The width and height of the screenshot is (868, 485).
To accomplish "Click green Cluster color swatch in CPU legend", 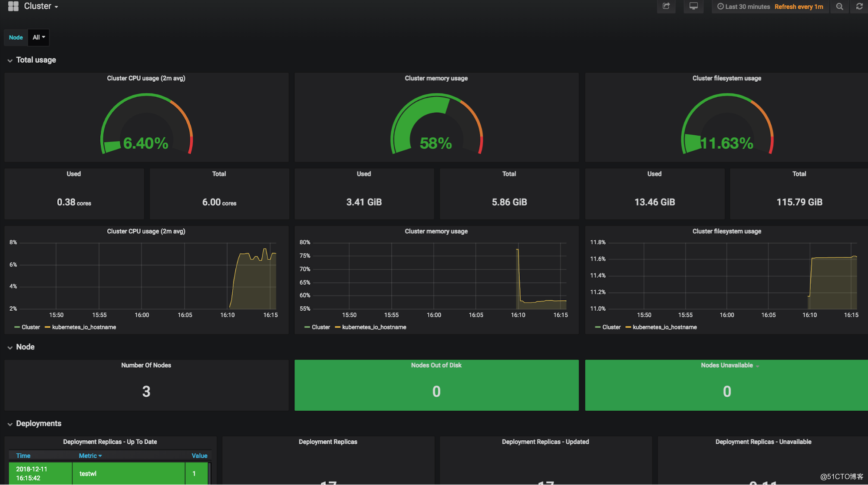I will click(x=17, y=327).
